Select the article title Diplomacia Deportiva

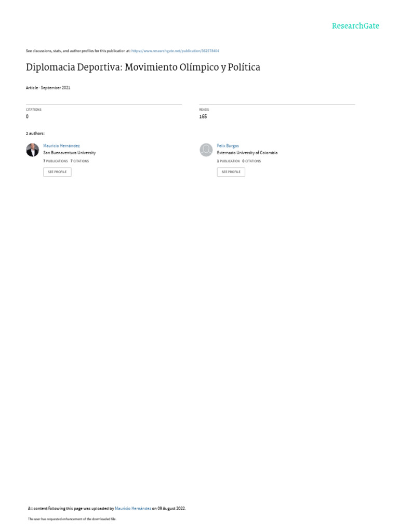click(x=143, y=67)
